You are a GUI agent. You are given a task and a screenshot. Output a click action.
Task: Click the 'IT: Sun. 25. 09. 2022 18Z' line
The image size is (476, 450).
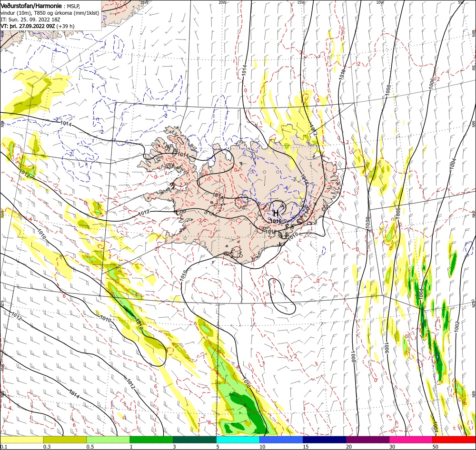point(30,20)
